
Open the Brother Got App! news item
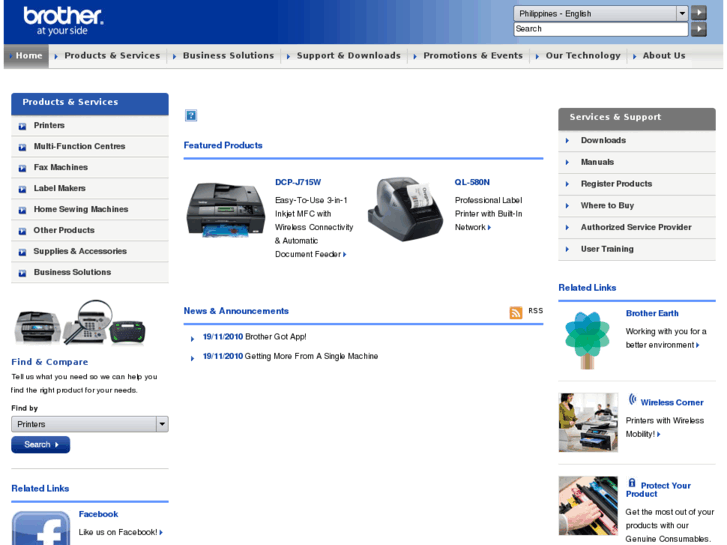click(275, 337)
